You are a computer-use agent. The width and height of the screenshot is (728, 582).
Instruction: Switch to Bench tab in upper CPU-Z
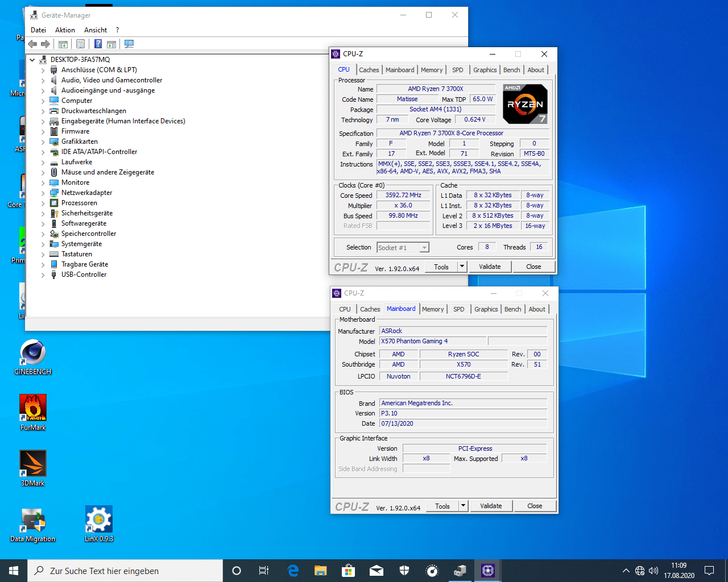click(x=512, y=70)
